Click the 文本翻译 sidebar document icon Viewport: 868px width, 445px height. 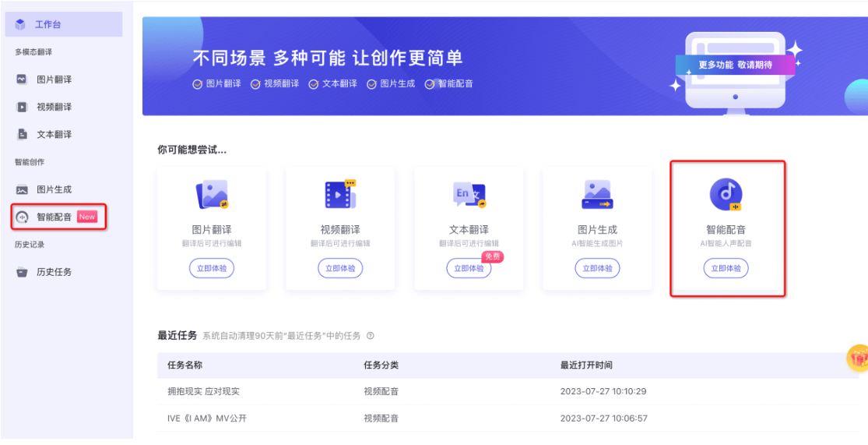tap(22, 134)
